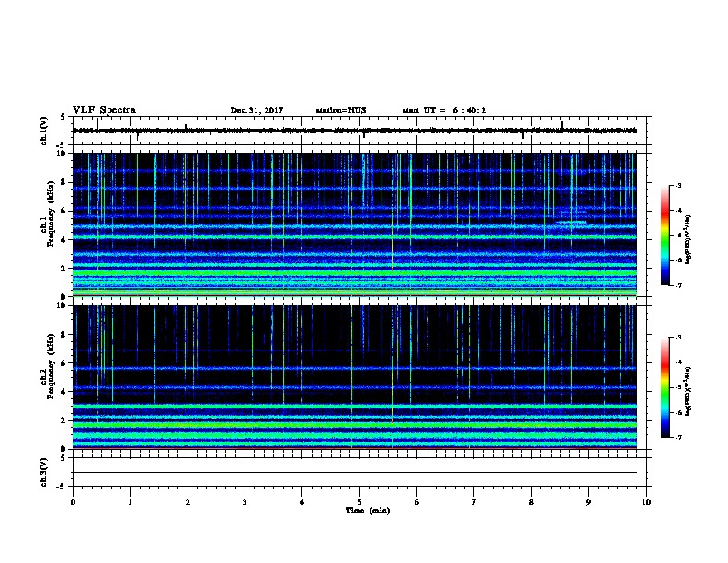Click the red sferic burst in ch.1 spectrogram

tap(392, 267)
